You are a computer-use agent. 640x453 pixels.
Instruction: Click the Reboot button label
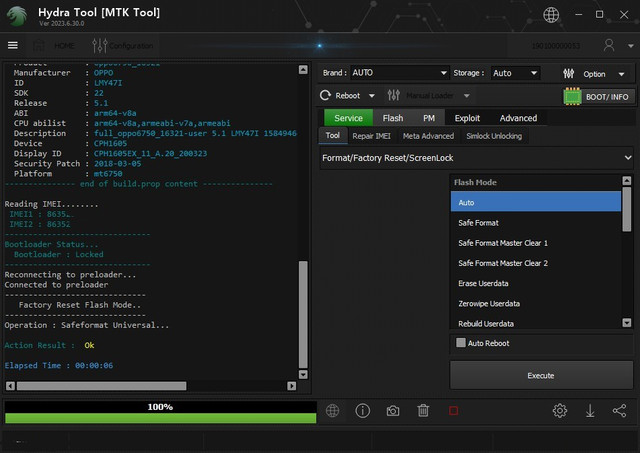click(x=347, y=96)
